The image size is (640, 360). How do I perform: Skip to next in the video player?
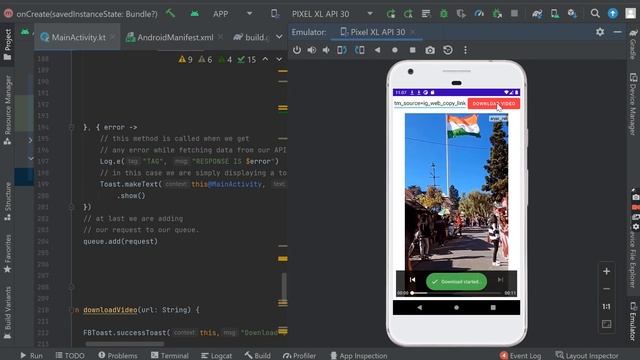click(x=500, y=280)
